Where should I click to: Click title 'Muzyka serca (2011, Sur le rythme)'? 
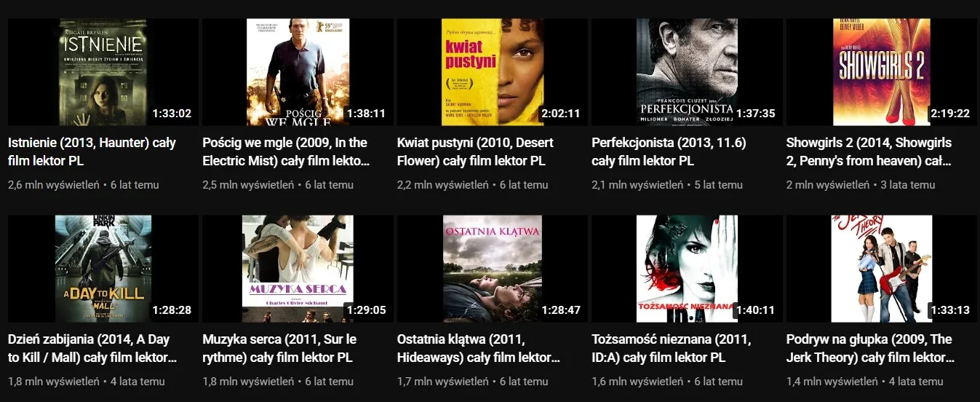point(279,348)
